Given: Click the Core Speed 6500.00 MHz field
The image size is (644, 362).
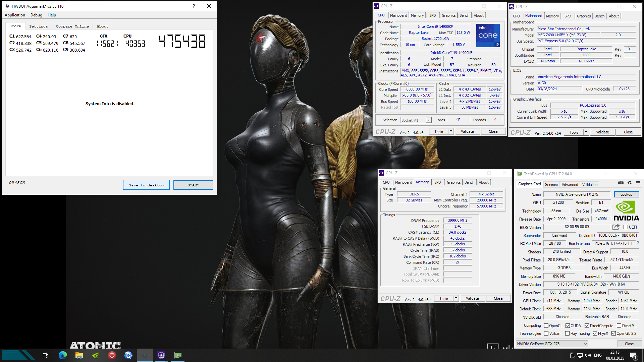Looking at the screenshot, I should (x=417, y=89).
